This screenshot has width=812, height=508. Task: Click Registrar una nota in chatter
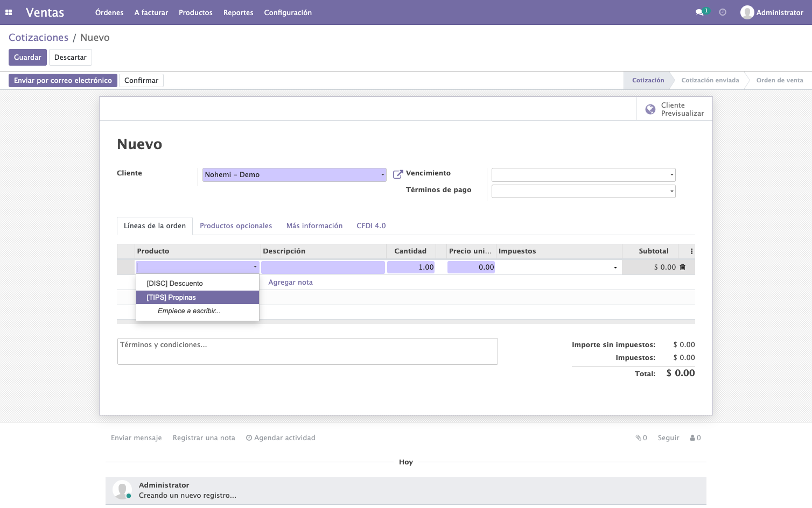tap(204, 438)
